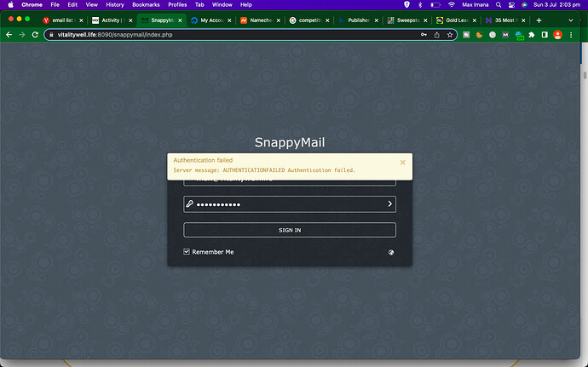Open the Chrome three-dot menu
The width and height of the screenshot is (588, 367).
pos(571,35)
